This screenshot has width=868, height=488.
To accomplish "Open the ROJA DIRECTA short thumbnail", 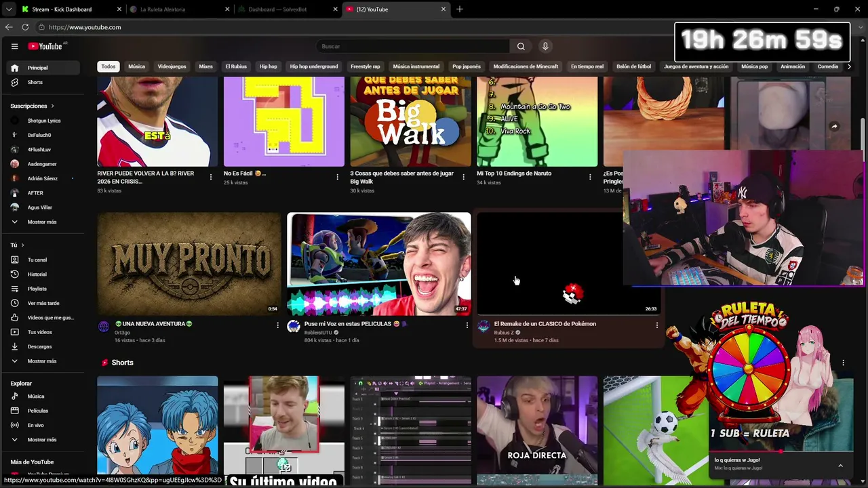I will [537, 431].
